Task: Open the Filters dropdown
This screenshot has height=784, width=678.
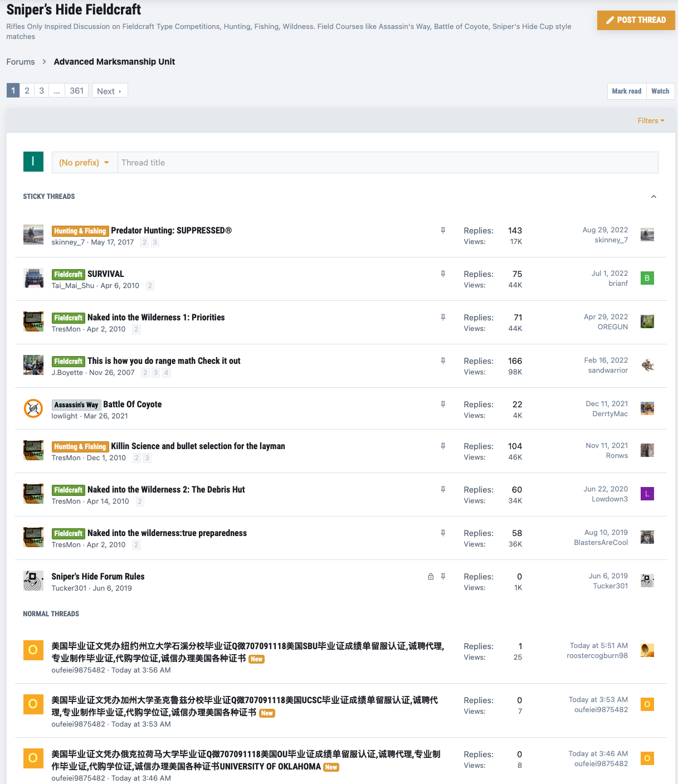Action: (651, 121)
